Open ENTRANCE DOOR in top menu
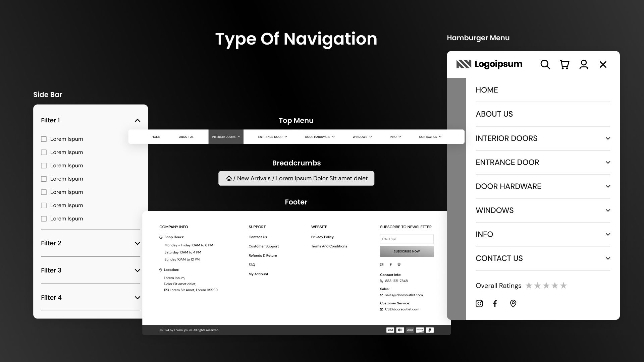 coord(272,137)
